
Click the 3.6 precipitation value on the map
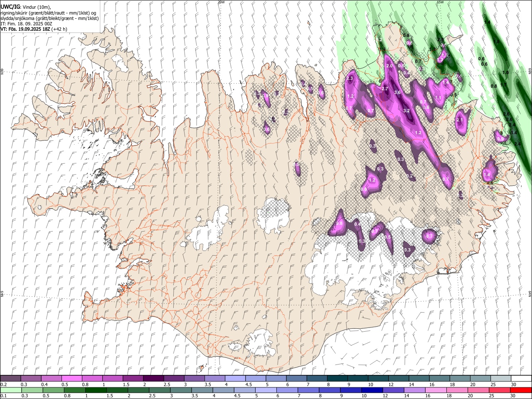point(397,92)
